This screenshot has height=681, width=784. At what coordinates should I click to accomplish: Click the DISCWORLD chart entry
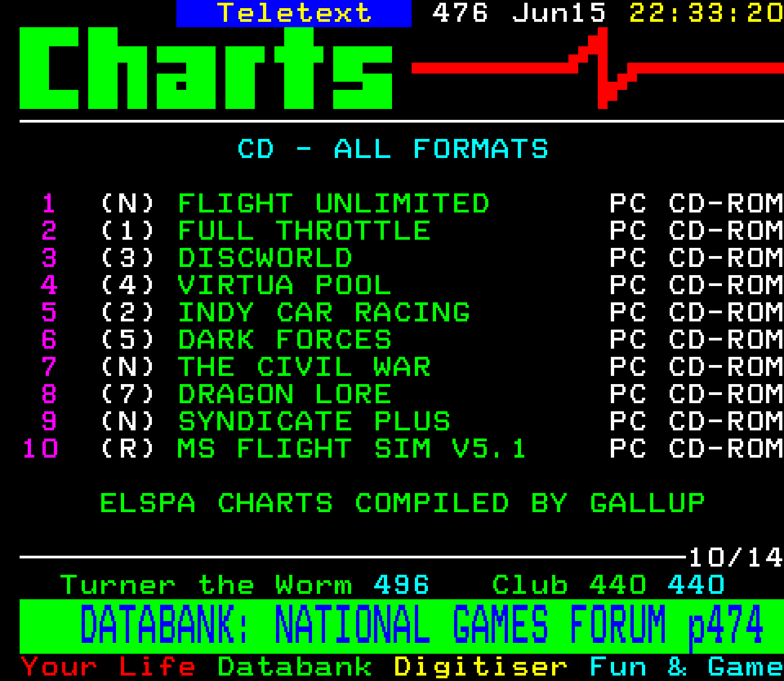coord(265,258)
